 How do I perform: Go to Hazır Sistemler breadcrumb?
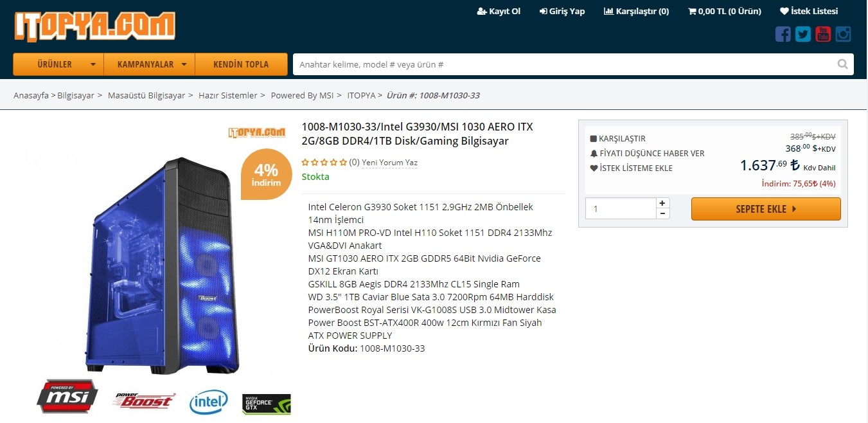pos(227,95)
